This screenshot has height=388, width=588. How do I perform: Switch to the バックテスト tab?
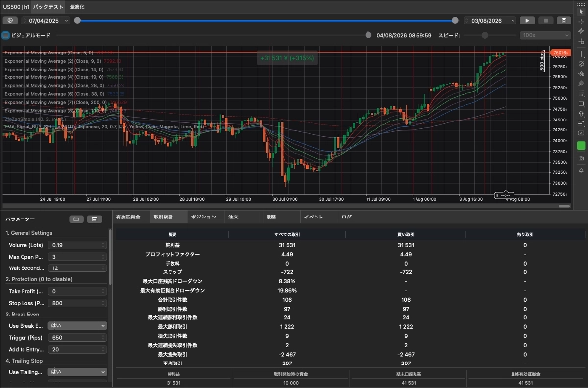coord(48,7)
